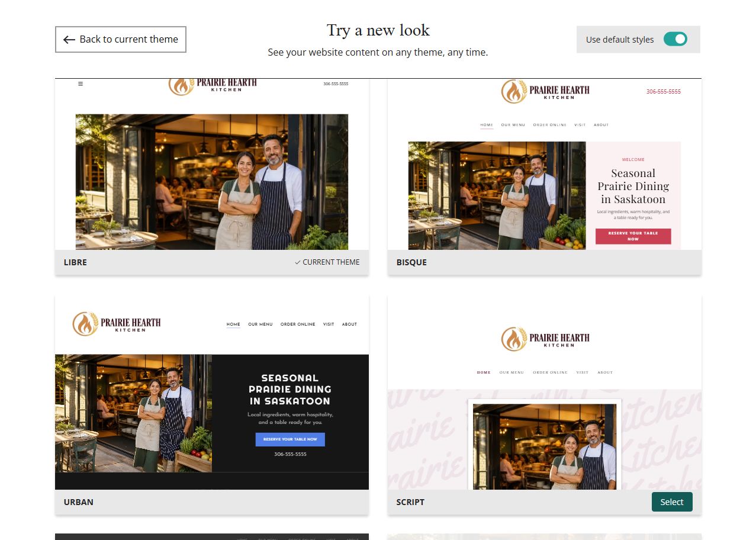Click See your website content subtitle text

pos(378,52)
